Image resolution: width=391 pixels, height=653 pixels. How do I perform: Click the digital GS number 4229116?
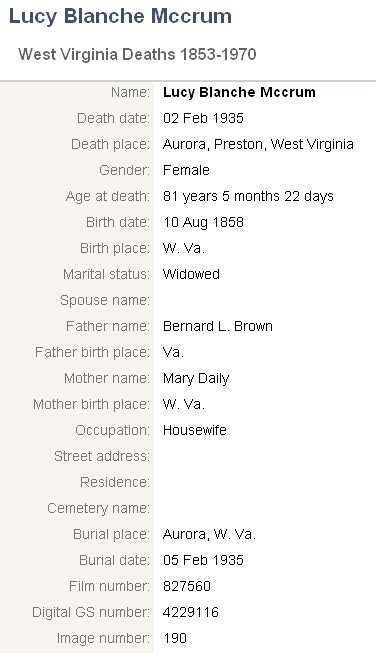[191, 612]
